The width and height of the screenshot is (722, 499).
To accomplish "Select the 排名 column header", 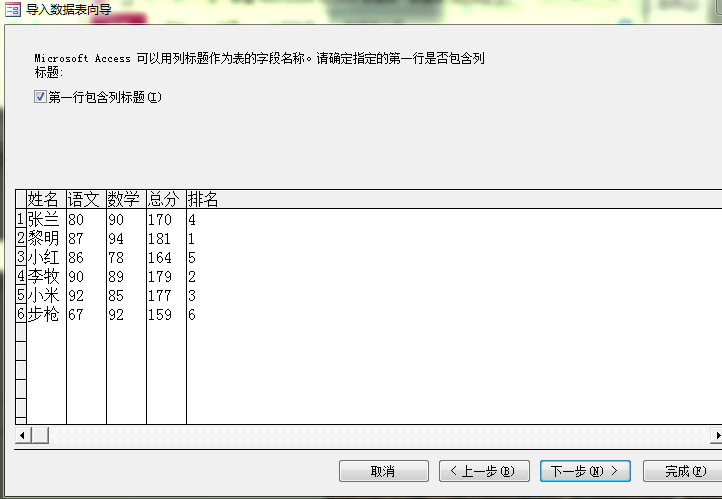I will tap(203, 199).
